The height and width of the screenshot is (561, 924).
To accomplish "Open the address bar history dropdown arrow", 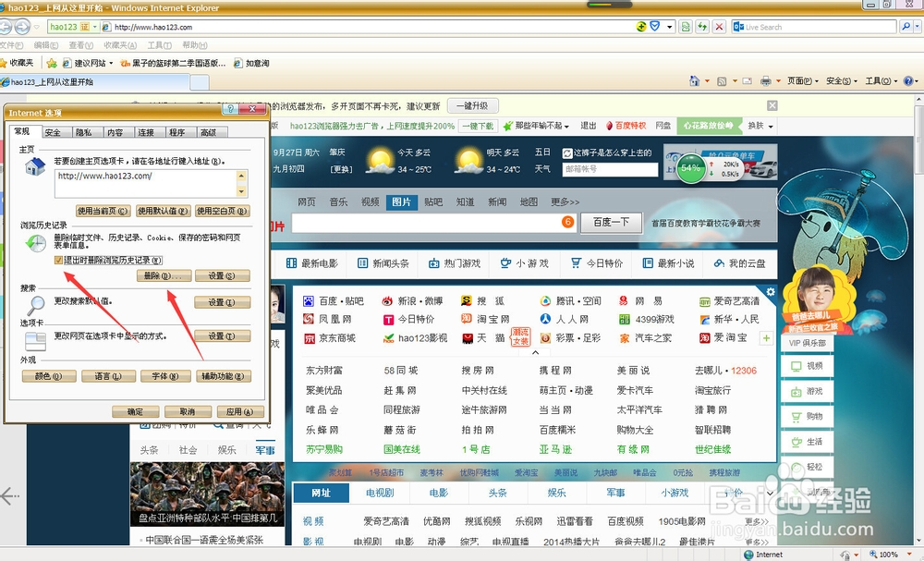I will pos(669,27).
